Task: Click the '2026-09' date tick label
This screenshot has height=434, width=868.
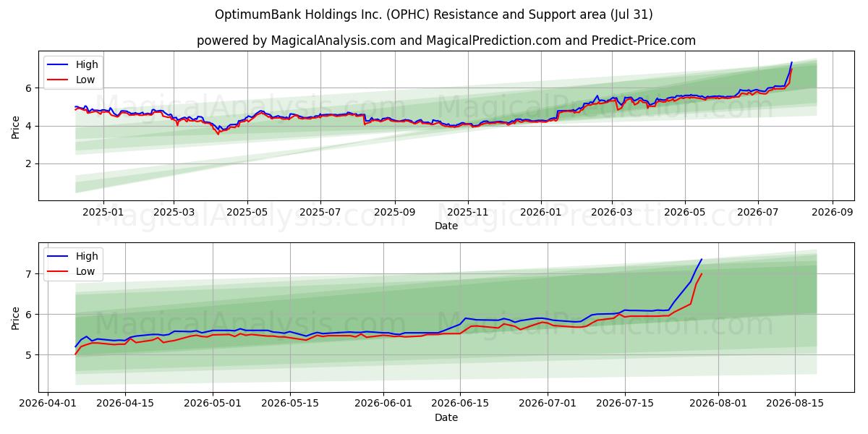Action: [x=833, y=213]
